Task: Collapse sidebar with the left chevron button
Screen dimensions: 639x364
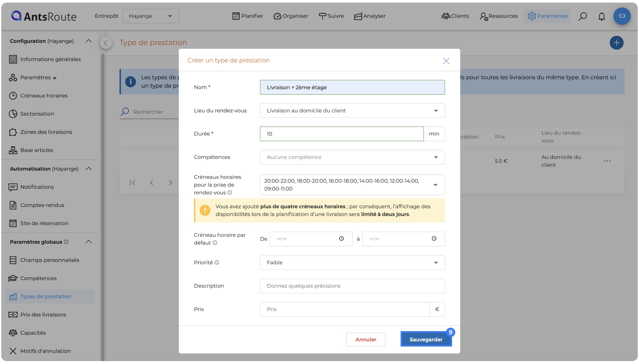Action: 106,43
